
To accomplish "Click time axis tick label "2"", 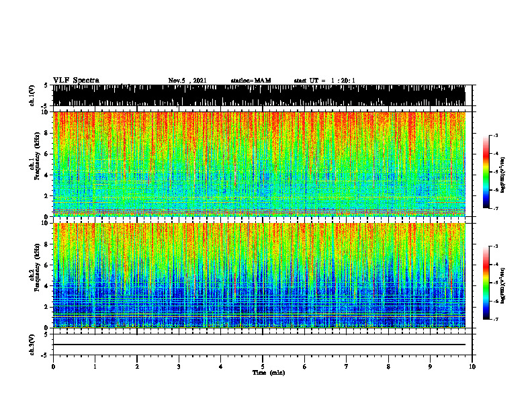I will click(x=137, y=367).
